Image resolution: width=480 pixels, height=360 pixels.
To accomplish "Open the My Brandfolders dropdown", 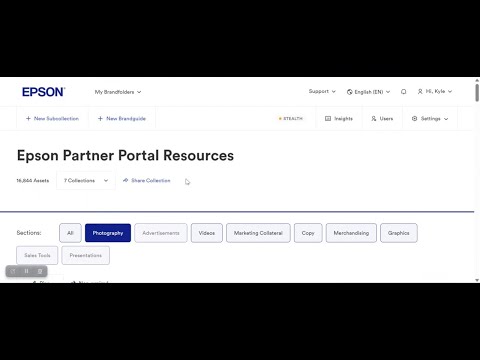I will point(118,92).
